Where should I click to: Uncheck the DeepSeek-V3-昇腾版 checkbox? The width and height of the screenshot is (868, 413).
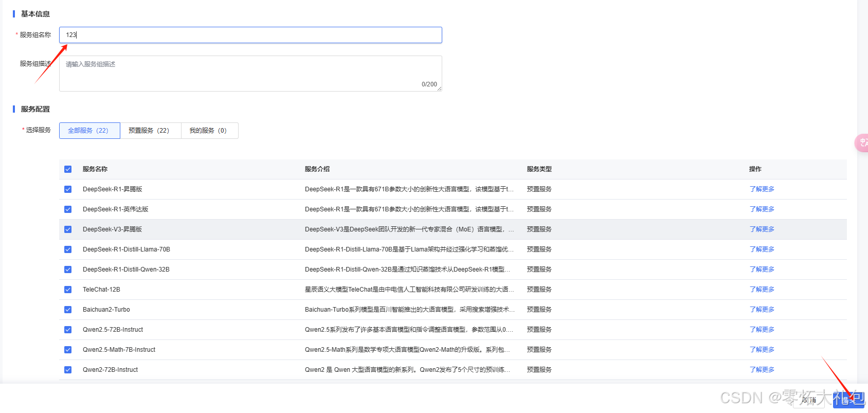click(68, 229)
